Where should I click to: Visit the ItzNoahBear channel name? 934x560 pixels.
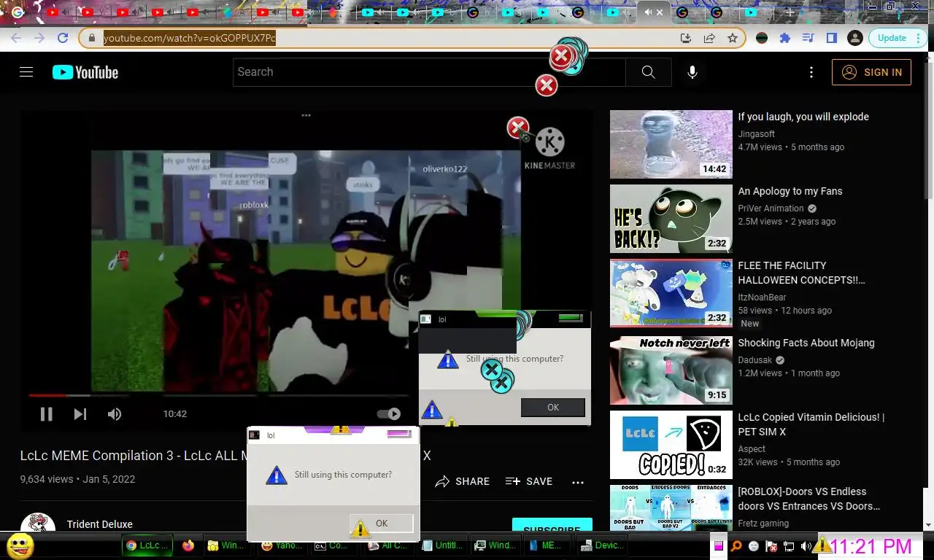click(762, 297)
